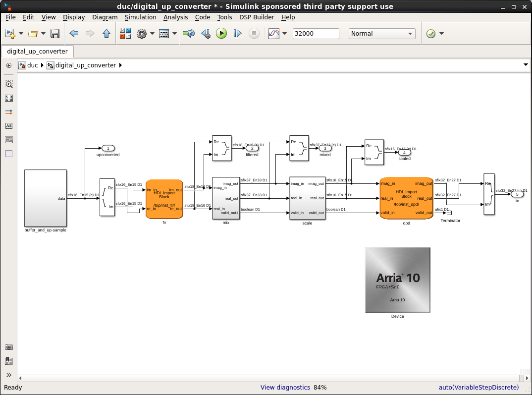The width and height of the screenshot is (532, 395).
Task: Open the simulation mode Normal dropdown
Action: click(x=382, y=34)
